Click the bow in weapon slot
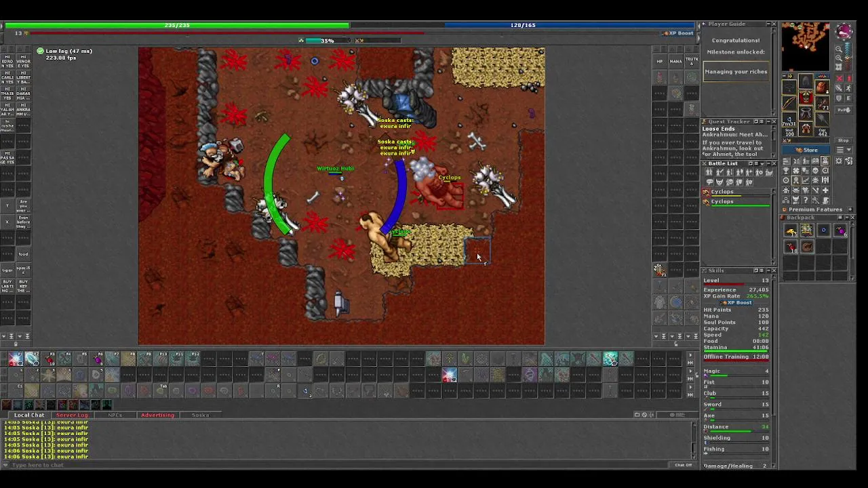The image size is (868, 488). click(789, 103)
